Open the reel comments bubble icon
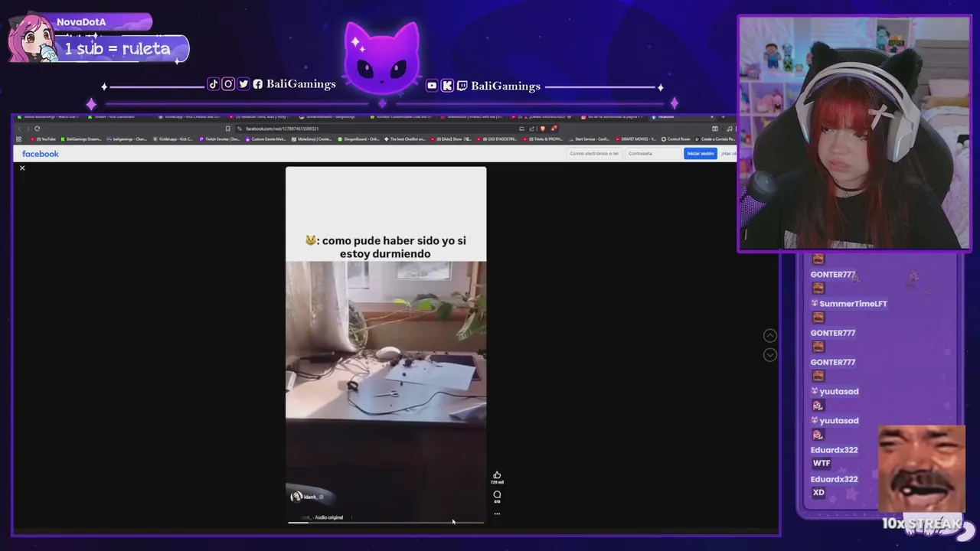Screen dimensions: 980x551 tap(497, 494)
